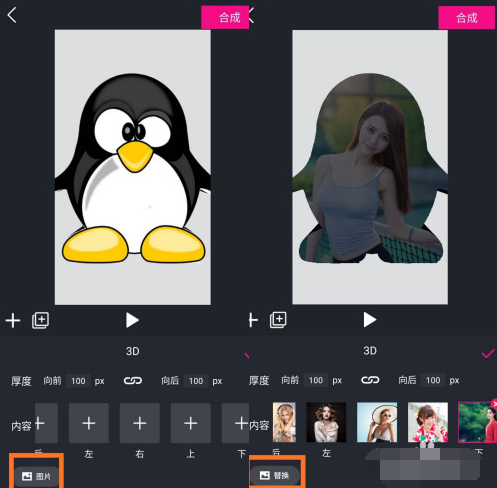Click the 3D title on left screen
This screenshot has width=497, height=488.
(133, 351)
